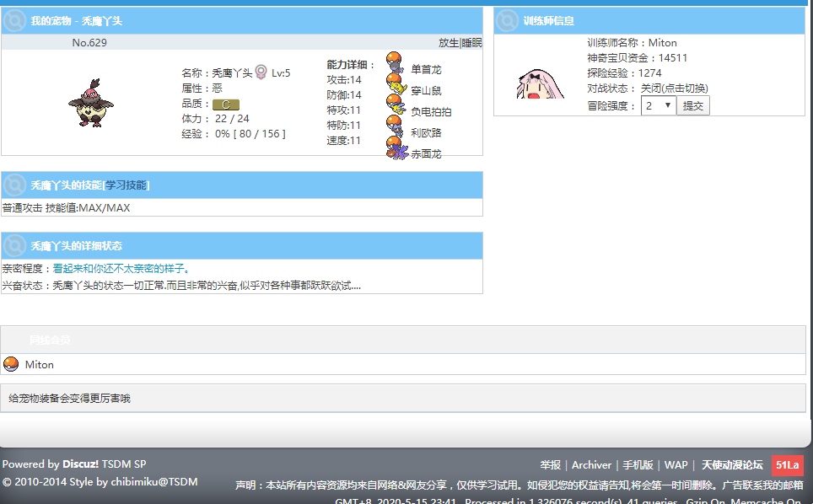Open the 手机版 footer link
Screen dimensions: 813x504
point(638,464)
